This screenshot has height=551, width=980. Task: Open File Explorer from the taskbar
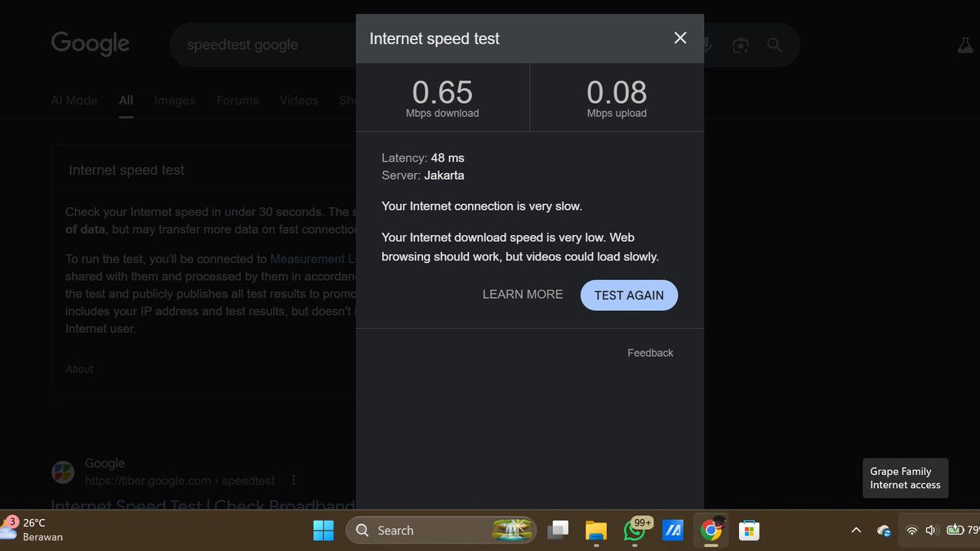click(x=596, y=531)
